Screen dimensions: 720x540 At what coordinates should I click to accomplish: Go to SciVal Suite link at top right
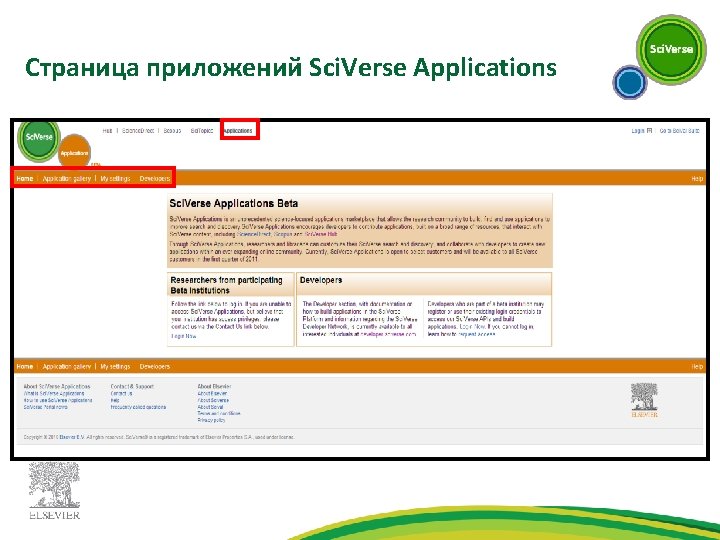tap(680, 131)
